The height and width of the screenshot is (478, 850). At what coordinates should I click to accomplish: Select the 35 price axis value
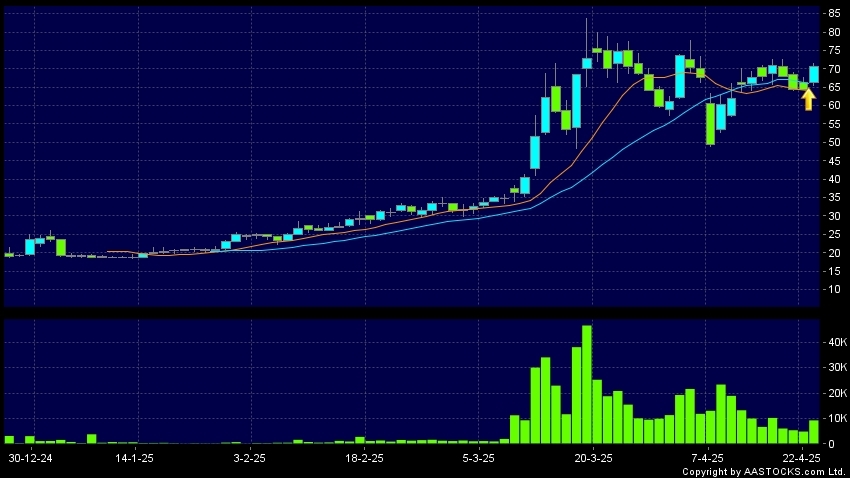[x=834, y=197]
